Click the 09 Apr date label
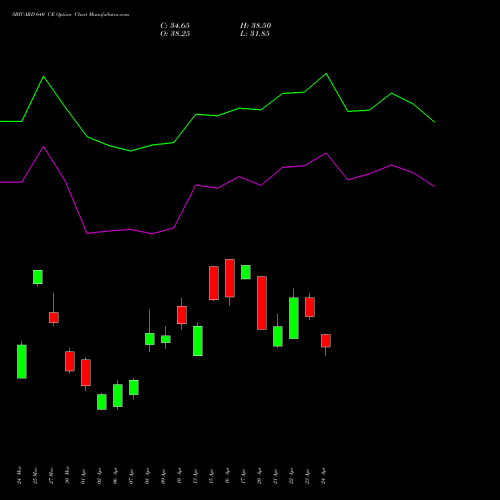This screenshot has width=500, height=500. (163, 476)
